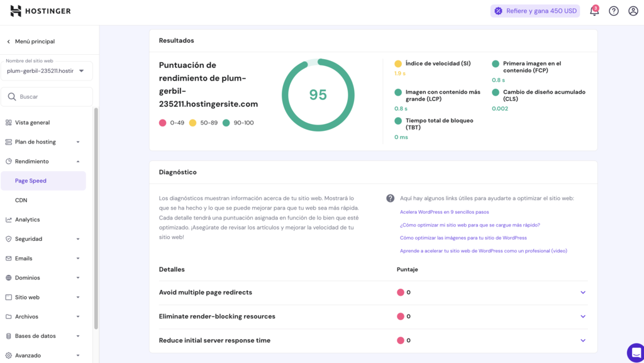The image size is (644, 363).
Task: Open the Bases de datos icon
Action: (9, 335)
